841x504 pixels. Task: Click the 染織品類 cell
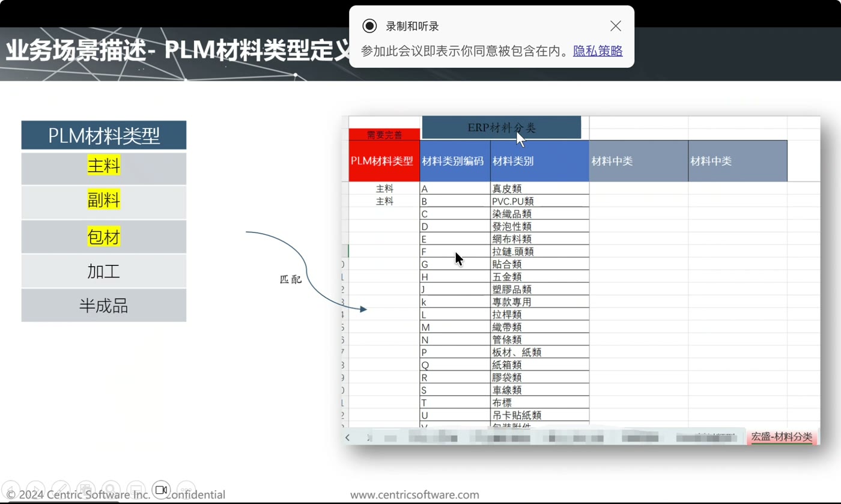point(540,214)
